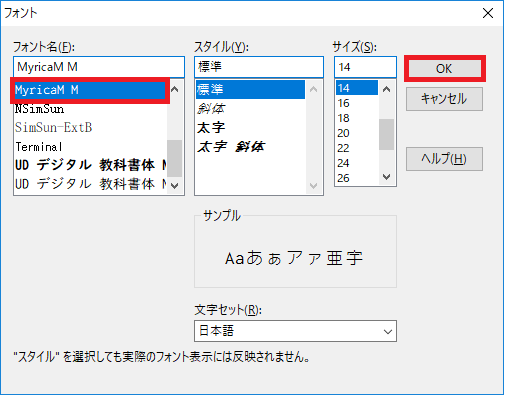Click style list scroll down arrow
This screenshot has height=398, width=506.
314,186
